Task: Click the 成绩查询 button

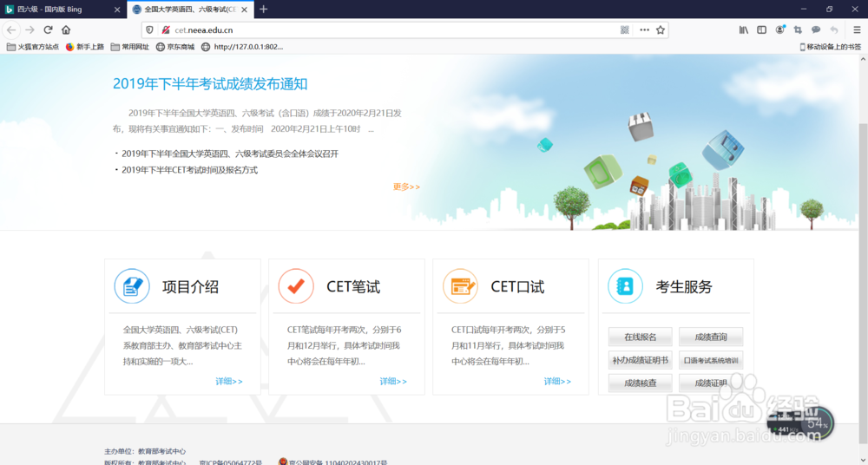Action: (711, 337)
